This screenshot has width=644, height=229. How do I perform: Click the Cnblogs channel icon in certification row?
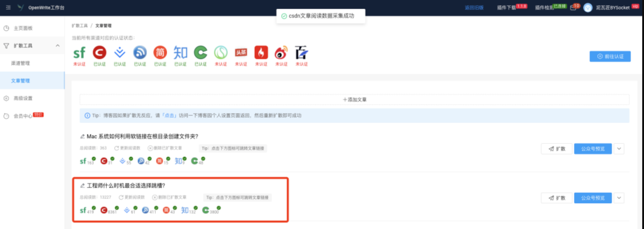[140, 53]
